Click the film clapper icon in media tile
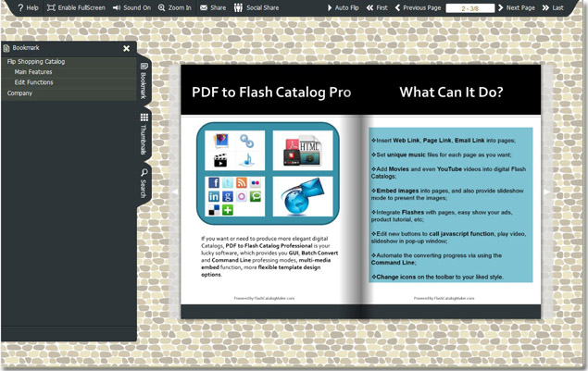Image resolution: width=588 pixels, height=371 pixels. pos(220,160)
